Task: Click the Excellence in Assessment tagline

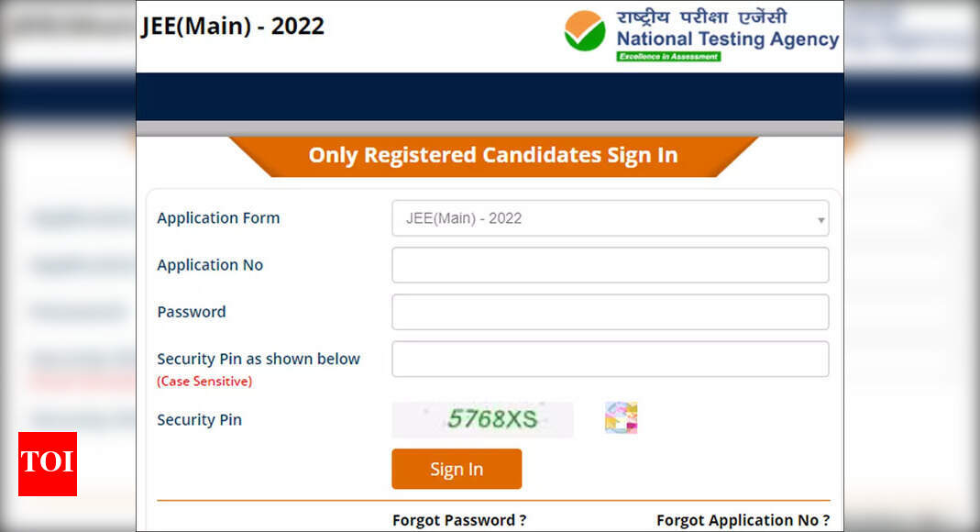Action: click(x=671, y=54)
